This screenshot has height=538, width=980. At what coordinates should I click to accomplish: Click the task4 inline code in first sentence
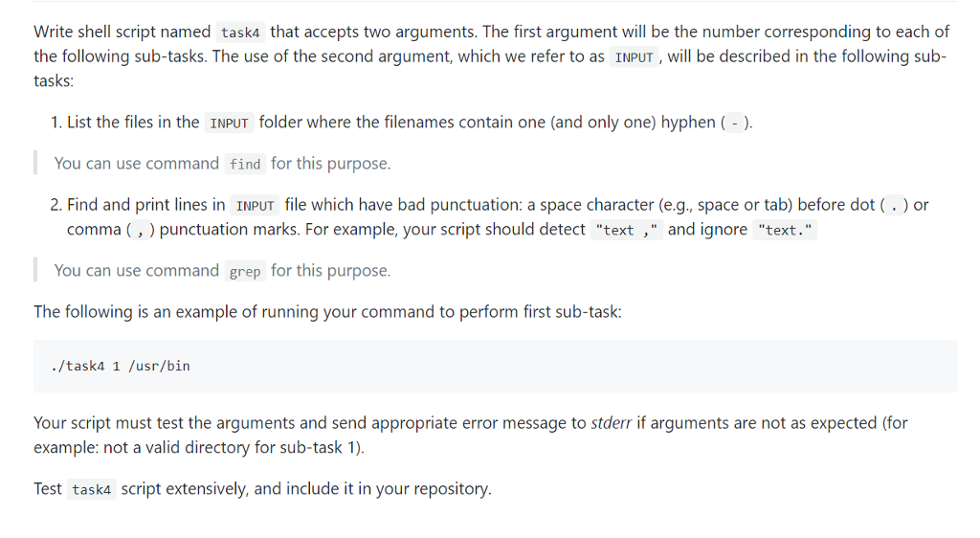[x=240, y=32]
